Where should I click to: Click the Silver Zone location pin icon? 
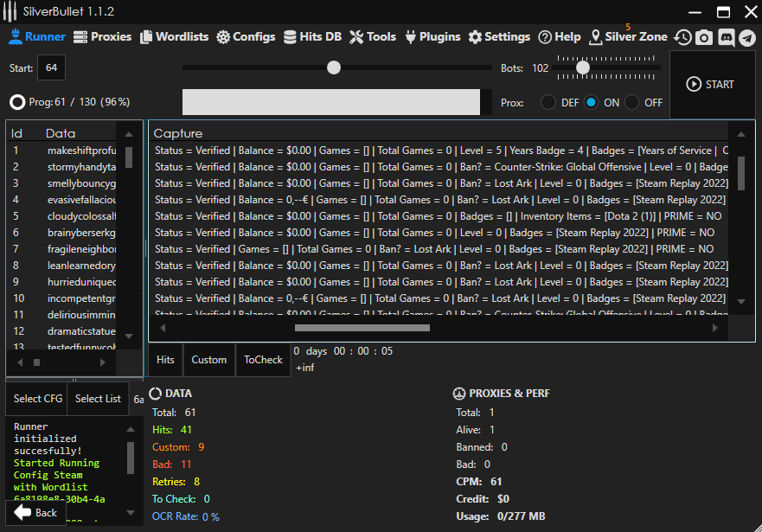pyautogui.click(x=595, y=37)
